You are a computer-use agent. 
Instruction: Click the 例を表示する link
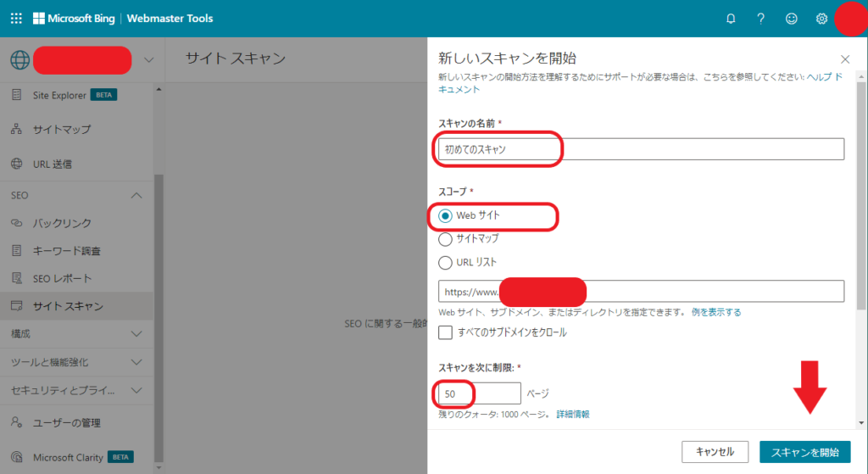point(715,312)
